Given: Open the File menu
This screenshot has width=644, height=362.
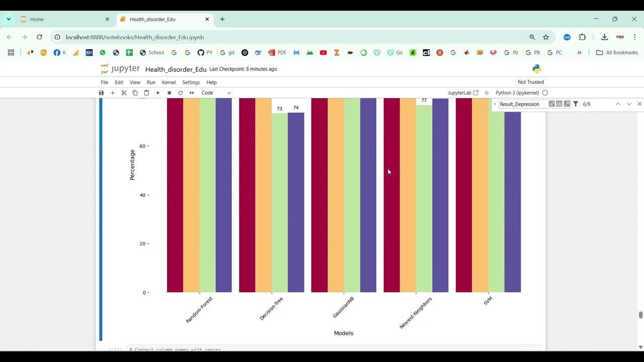Looking at the screenshot, I should tap(104, 82).
